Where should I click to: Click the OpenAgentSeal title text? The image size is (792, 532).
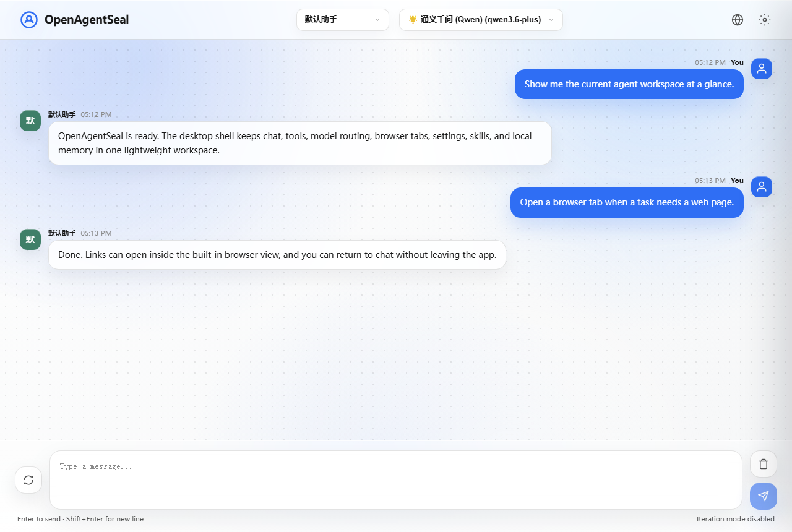(x=87, y=20)
